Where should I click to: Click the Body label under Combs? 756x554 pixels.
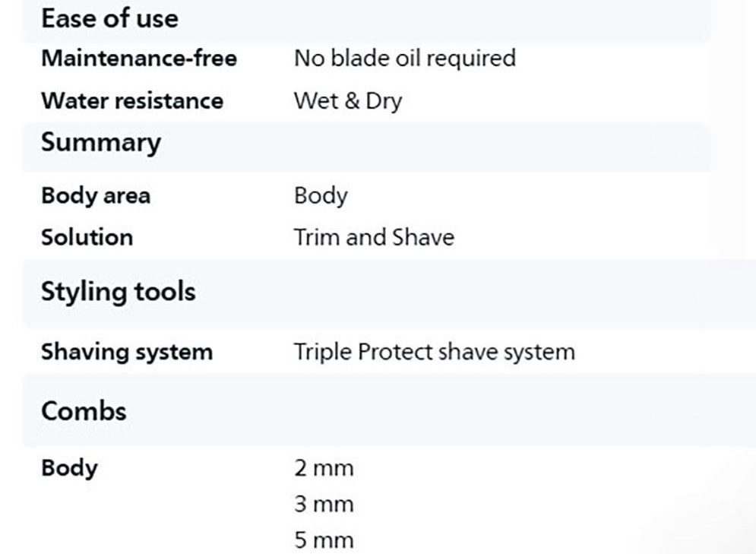click(x=69, y=467)
